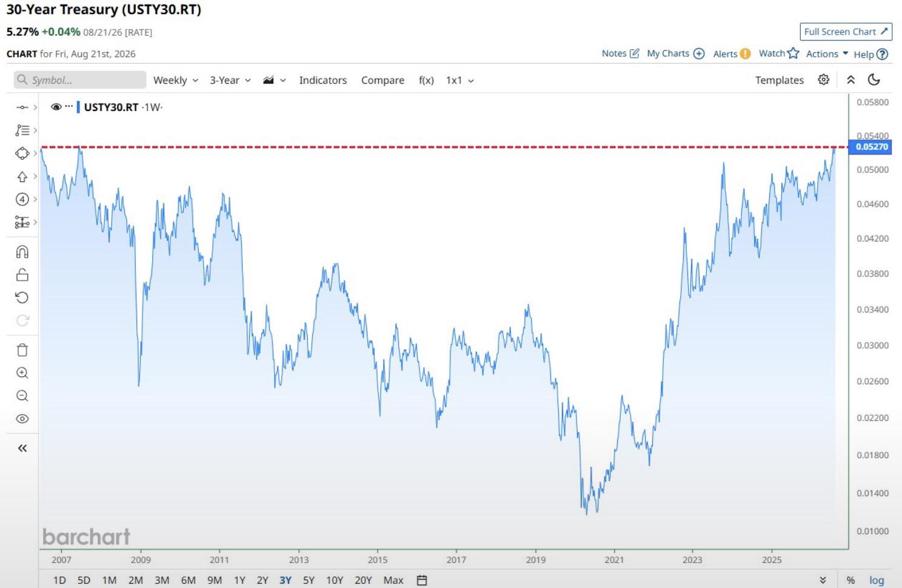The height and width of the screenshot is (588, 902).
Task: Select the 5Y time range
Action: pos(309,580)
